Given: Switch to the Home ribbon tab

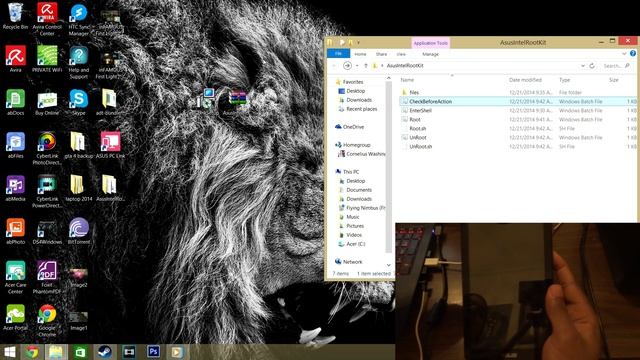Looking at the screenshot, I should coord(360,54).
